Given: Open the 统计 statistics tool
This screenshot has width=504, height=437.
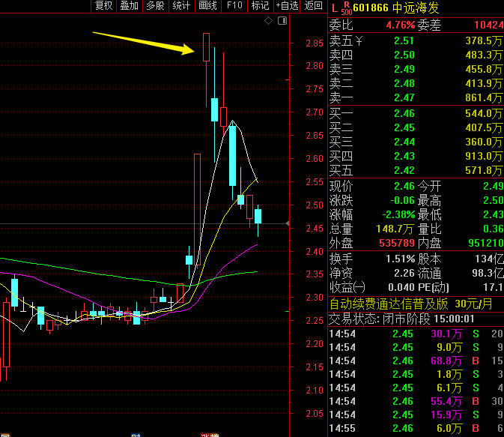Looking at the screenshot, I should [181, 6].
